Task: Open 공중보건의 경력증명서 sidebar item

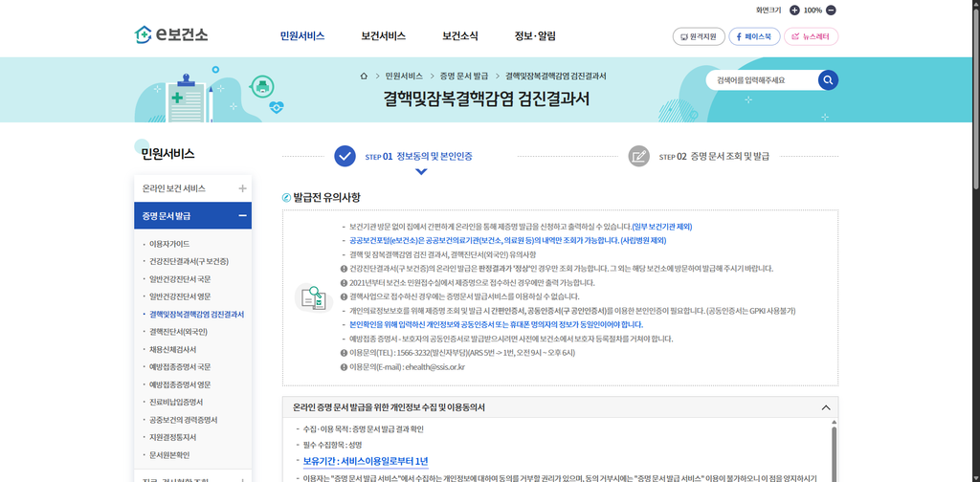Action: click(182, 420)
